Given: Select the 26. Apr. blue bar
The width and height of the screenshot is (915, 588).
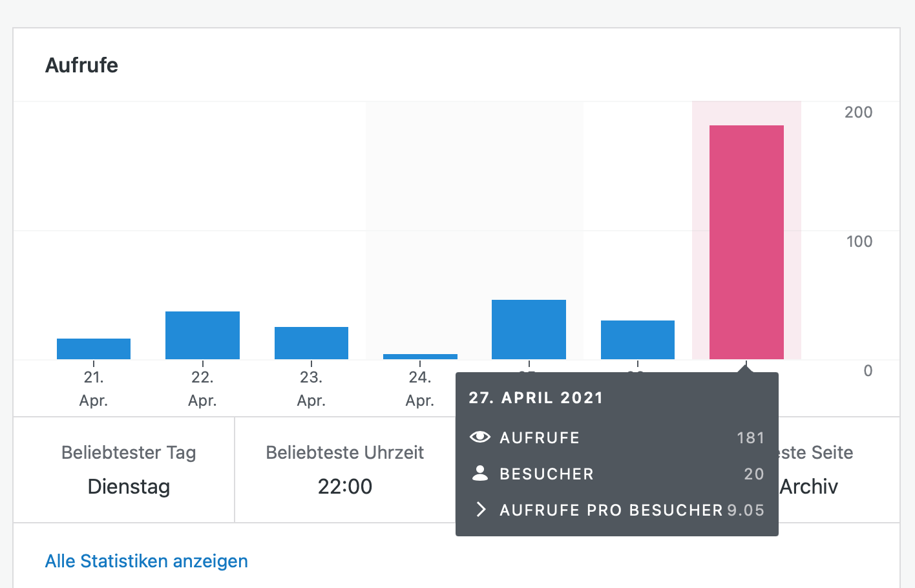Looking at the screenshot, I should click(x=638, y=340).
